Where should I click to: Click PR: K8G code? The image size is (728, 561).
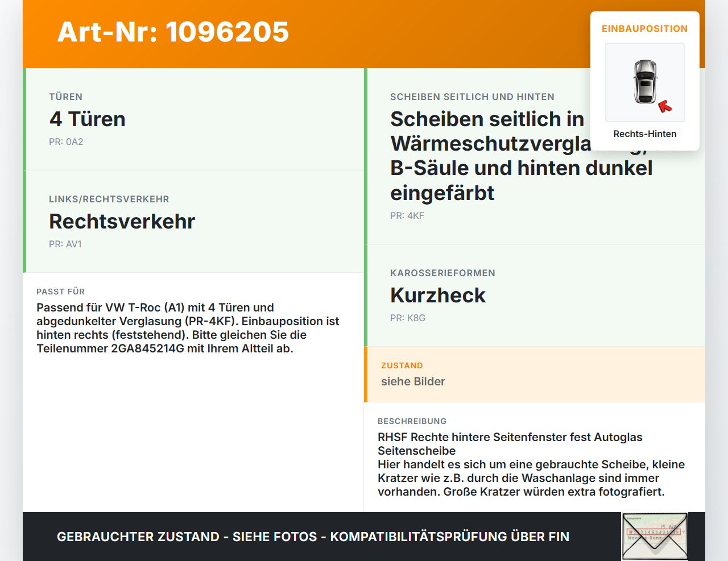pyautogui.click(x=408, y=318)
